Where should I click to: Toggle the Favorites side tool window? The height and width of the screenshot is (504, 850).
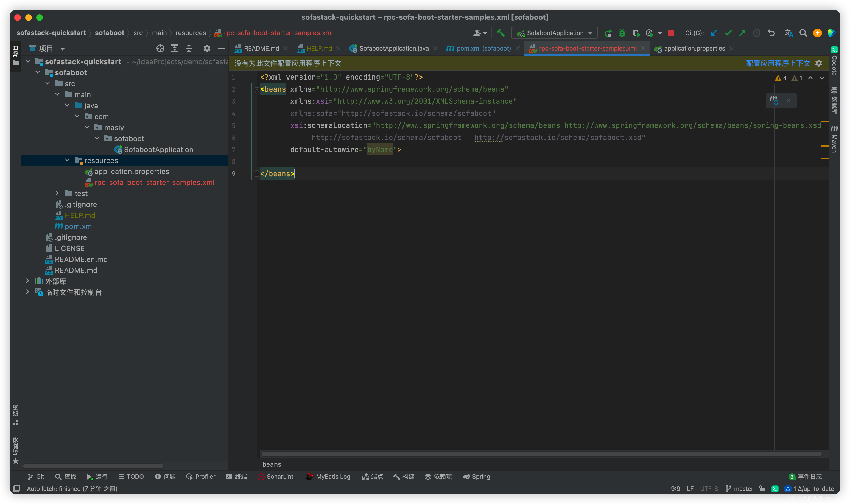16,450
